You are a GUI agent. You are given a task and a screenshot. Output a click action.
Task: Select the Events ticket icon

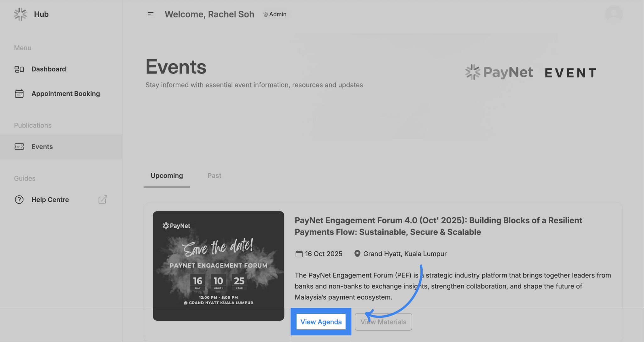point(19,147)
